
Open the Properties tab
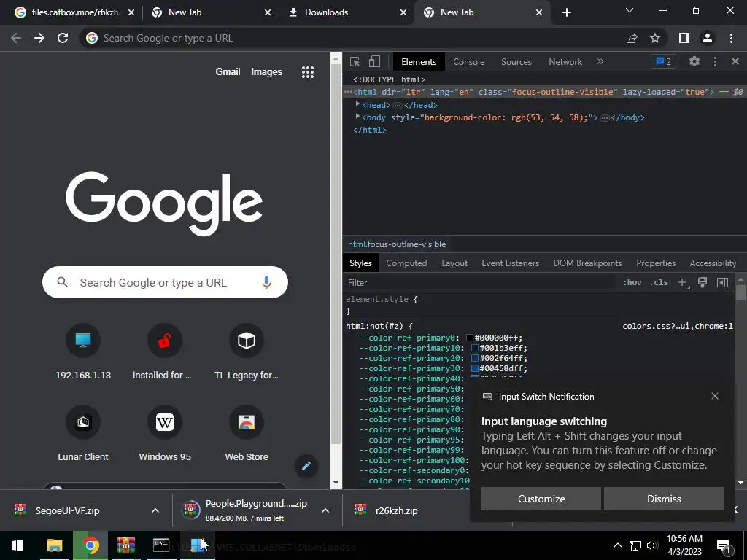pyautogui.click(x=656, y=262)
